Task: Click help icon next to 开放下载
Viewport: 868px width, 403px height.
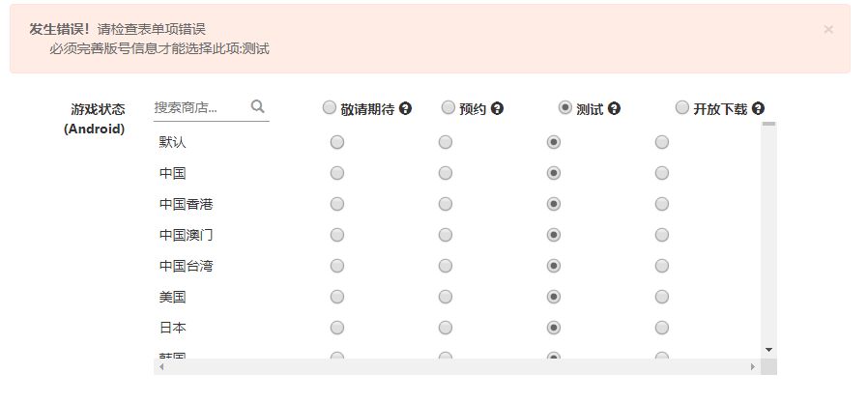Action: click(x=758, y=109)
